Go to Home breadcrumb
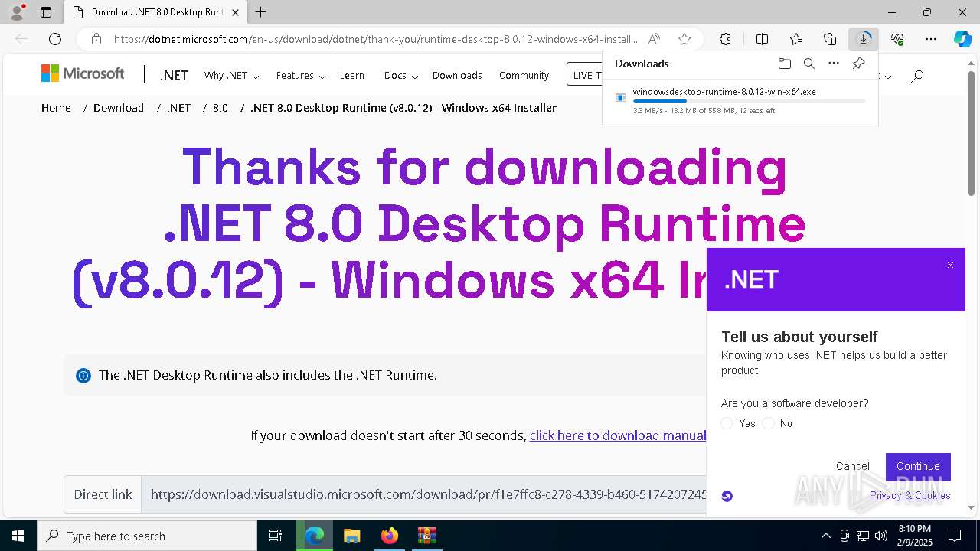Screen dimensions: 980x551 [56, 108]
